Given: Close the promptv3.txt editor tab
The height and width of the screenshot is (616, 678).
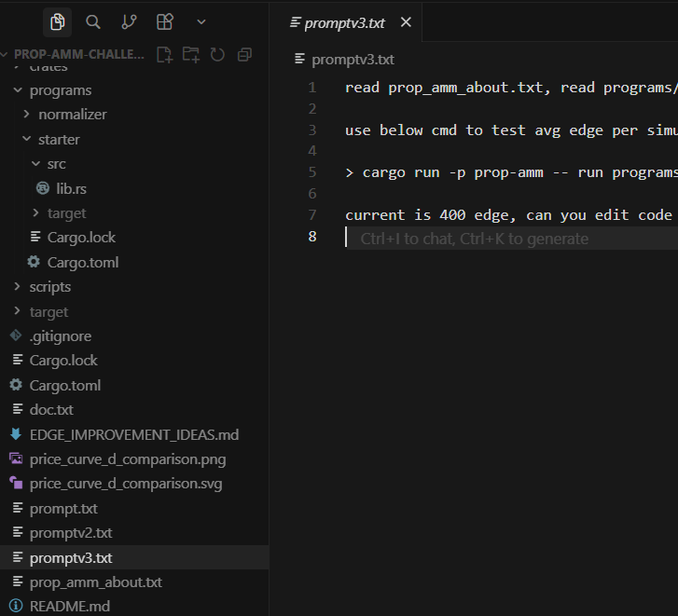Looking at the screenshot, I should 406,22.
